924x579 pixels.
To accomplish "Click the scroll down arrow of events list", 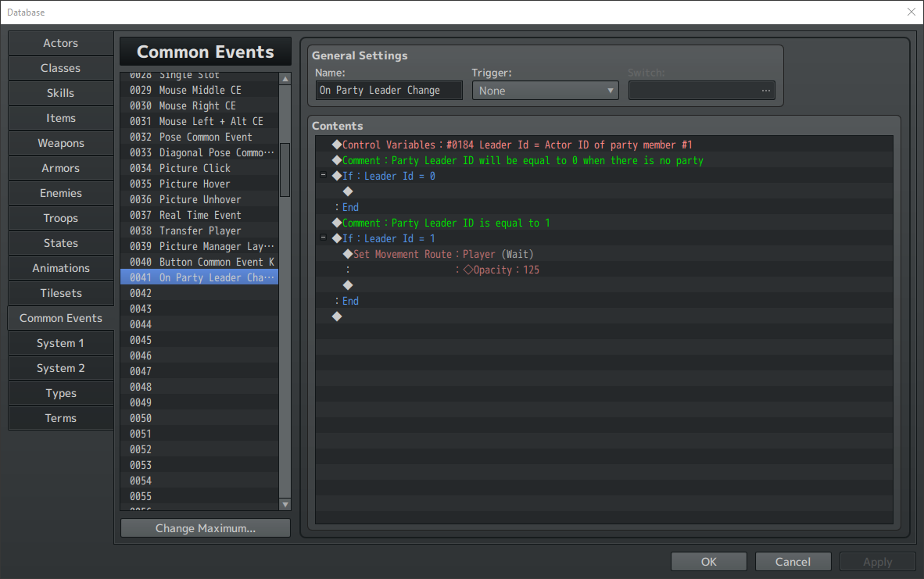I will pos(285,504).
